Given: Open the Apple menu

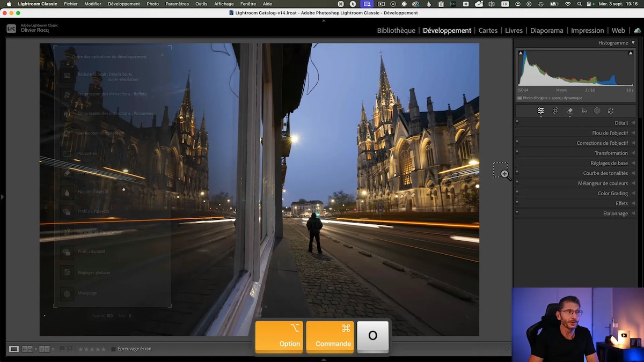Looking at the screenshot, I should pyautogui.click(x=9, y=4).
